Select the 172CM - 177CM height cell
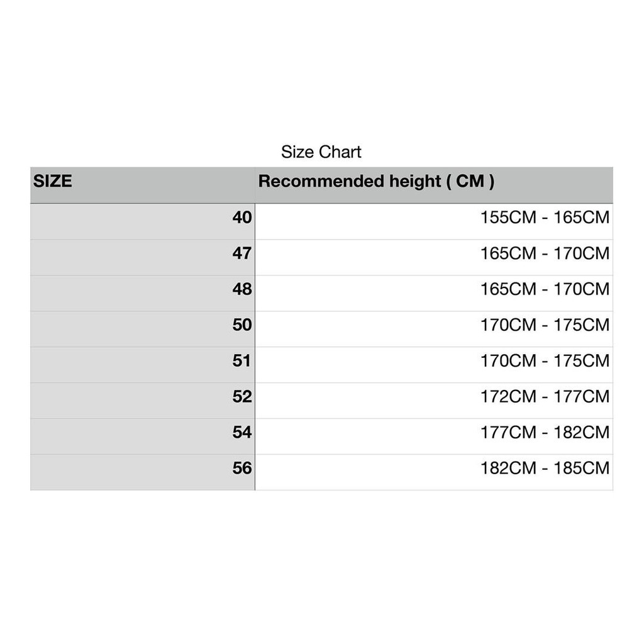 [434, 401]
